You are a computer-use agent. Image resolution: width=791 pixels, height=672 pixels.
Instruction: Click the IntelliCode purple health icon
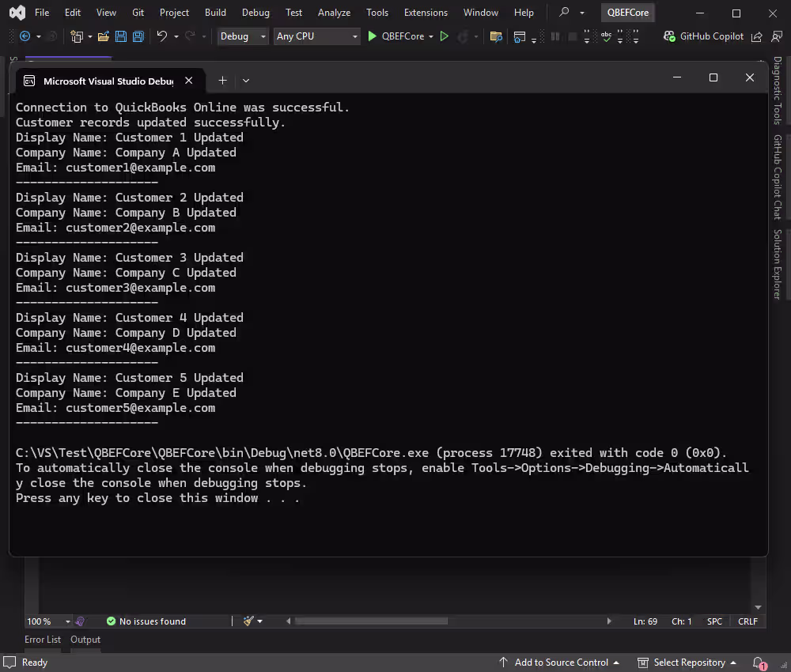[80, 621]
